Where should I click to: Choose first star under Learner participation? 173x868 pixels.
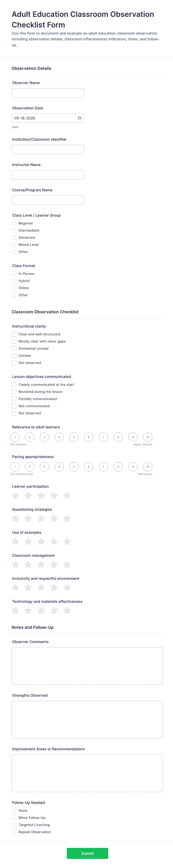click(x=15, y=495)
